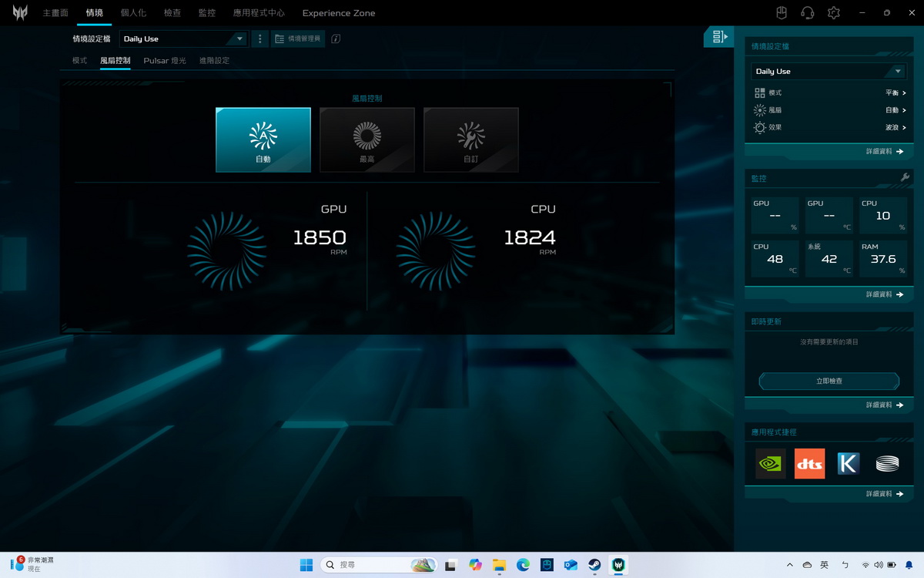Open the DTS audio shortcut

tap(809, 463)
